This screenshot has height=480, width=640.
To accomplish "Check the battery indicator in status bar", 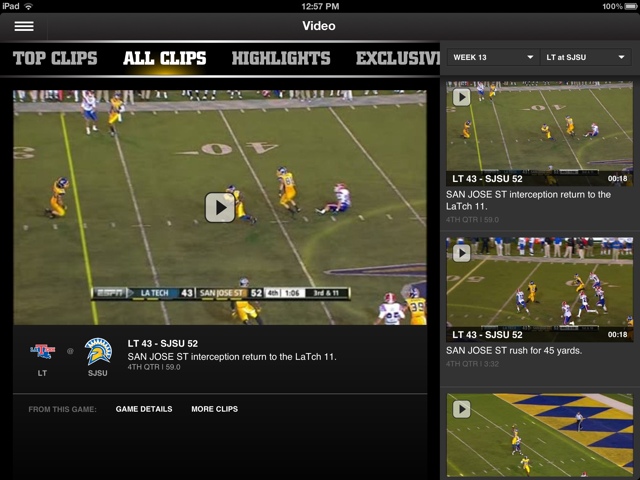I will coord(630,6).
